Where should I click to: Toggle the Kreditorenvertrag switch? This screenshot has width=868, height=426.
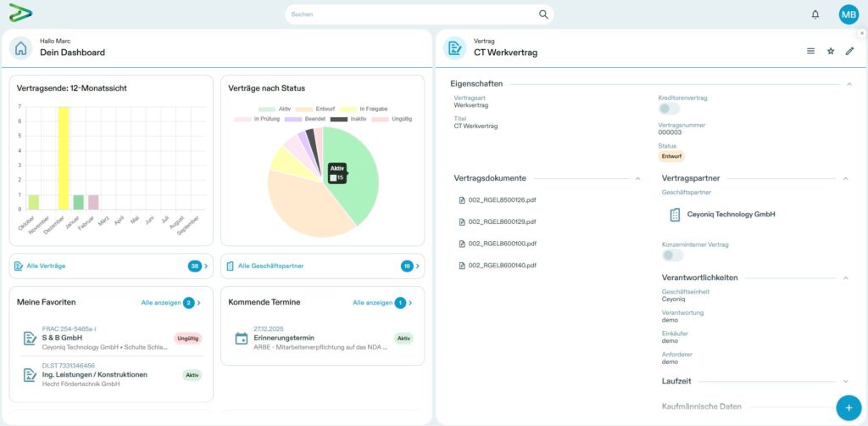[x=670, y=109]
